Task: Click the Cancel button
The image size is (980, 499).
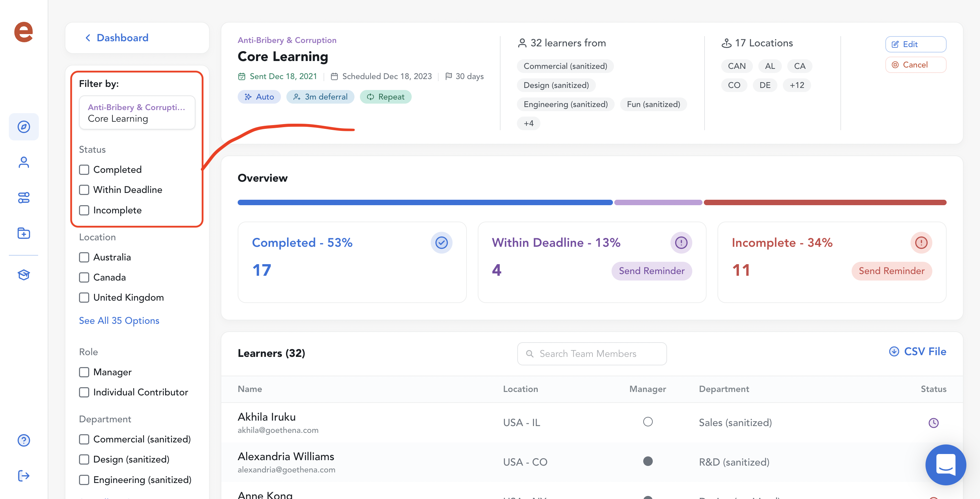Action: pyautogui.click(x=915, y=65)
